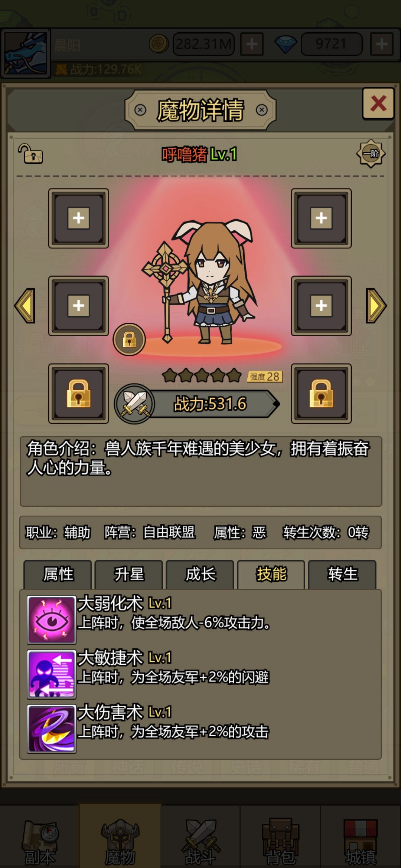Switch to the 属性 tab
This screenshot has width=401, height=868.
pos(58,574)
